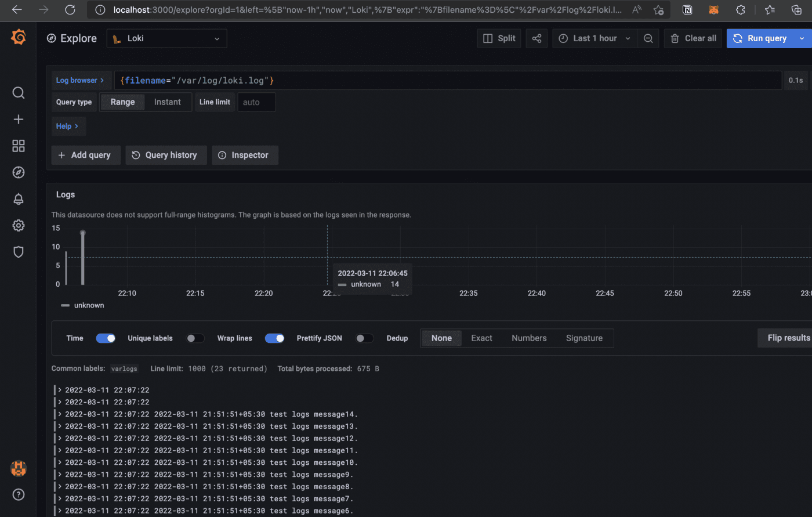Open the Last 1 hour time picker

pyautogui.click(x=593, y=38)
